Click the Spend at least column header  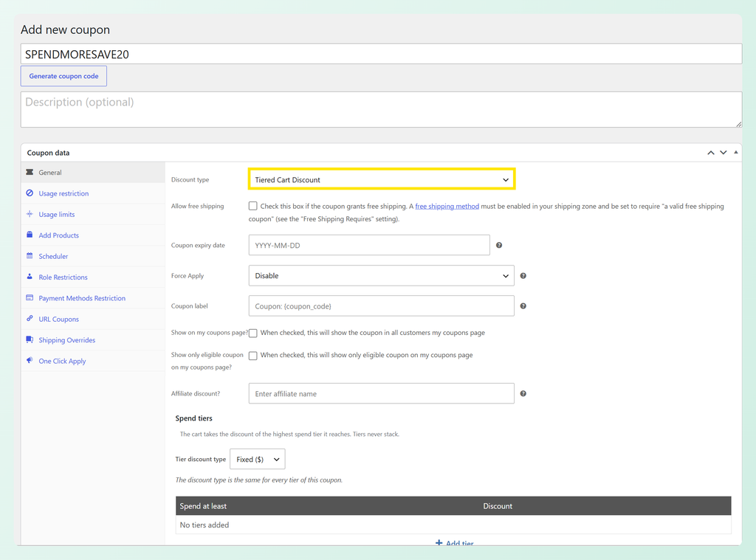(203, 506)
